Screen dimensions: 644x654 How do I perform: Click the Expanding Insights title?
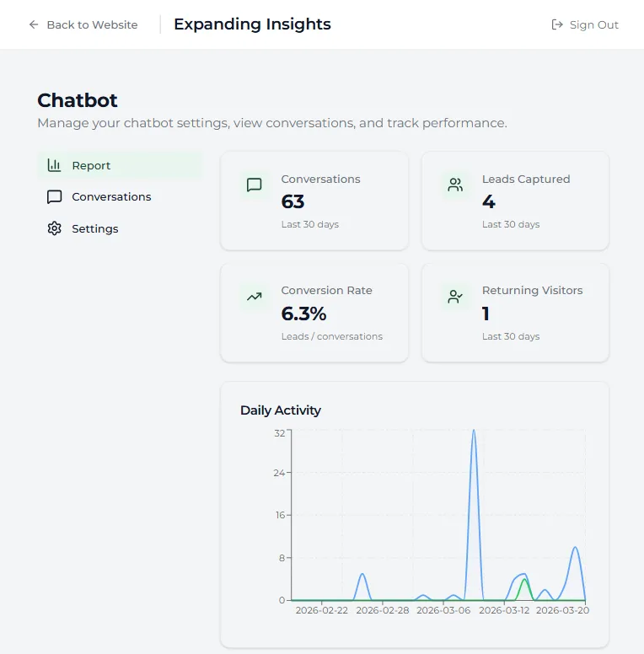coord(252,24)
